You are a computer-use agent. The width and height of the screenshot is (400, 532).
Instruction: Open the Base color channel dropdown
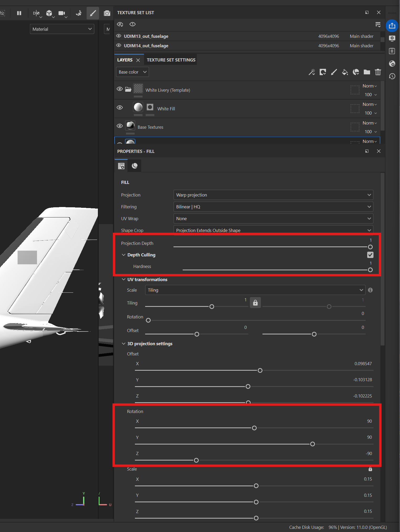coord(132,72)
